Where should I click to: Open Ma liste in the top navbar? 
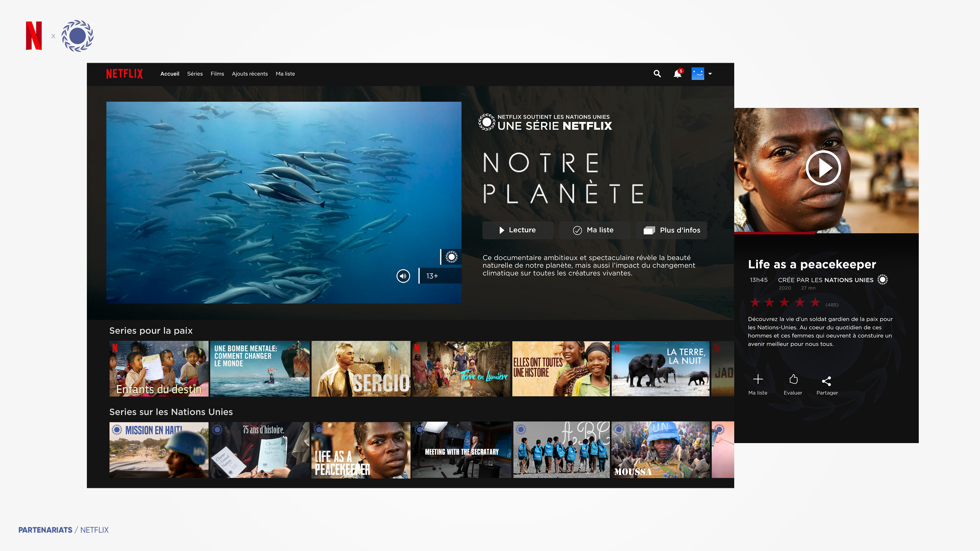pos(285,74)
